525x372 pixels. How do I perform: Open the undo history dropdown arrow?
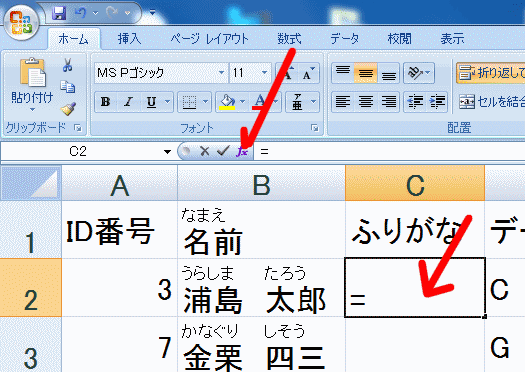pos(95,14)
